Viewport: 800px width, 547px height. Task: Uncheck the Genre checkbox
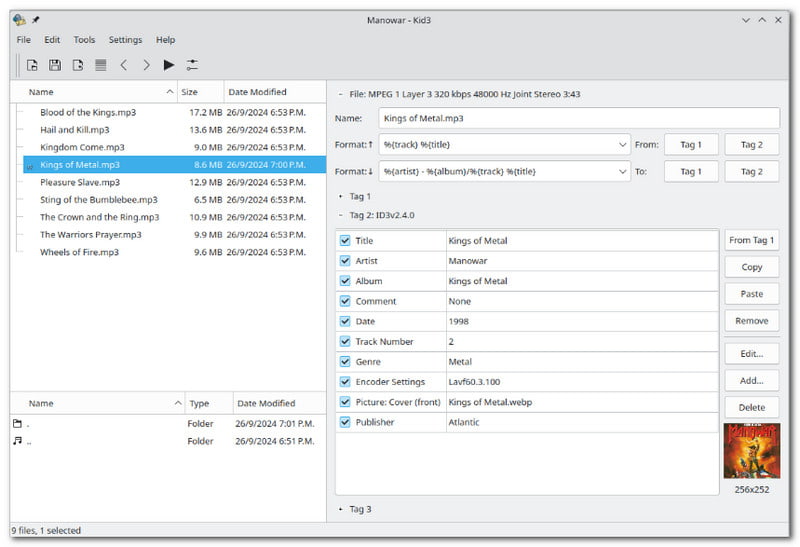click(345, 361)
